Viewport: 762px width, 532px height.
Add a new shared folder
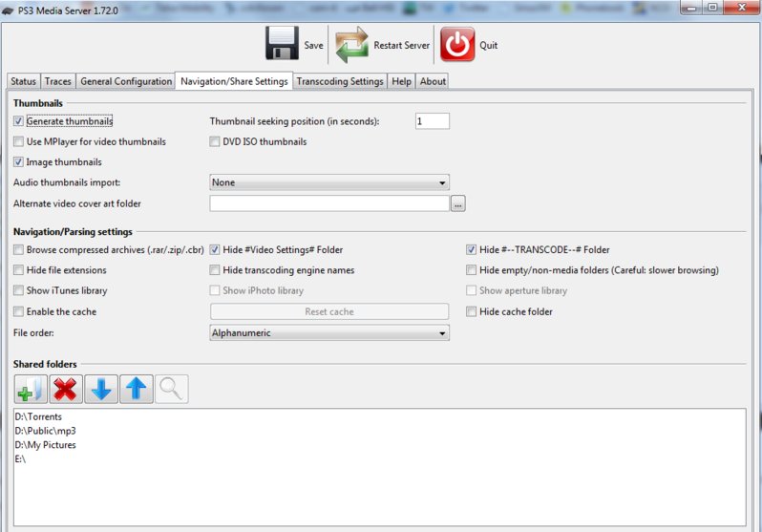pyautogui.click(x=31, y=389)
